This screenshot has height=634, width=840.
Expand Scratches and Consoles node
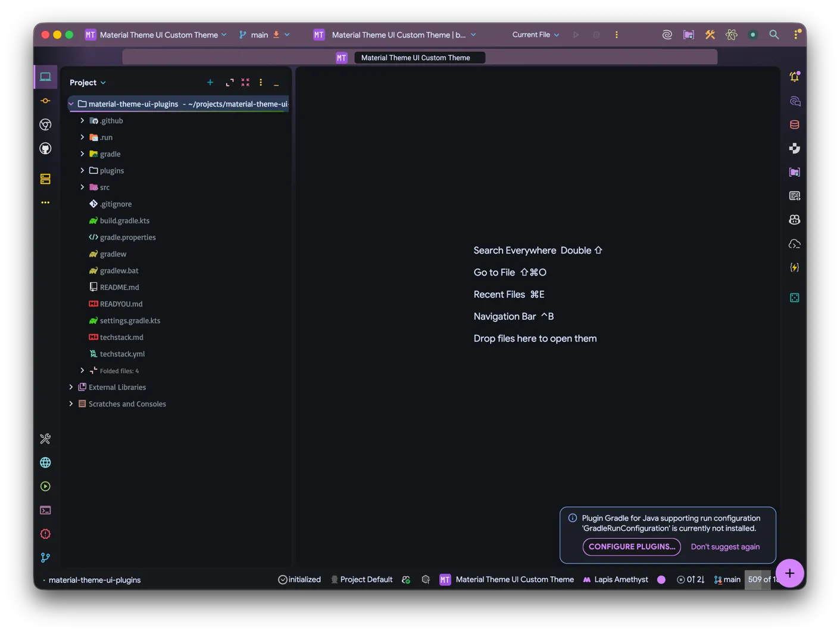[x=71, y=404]
